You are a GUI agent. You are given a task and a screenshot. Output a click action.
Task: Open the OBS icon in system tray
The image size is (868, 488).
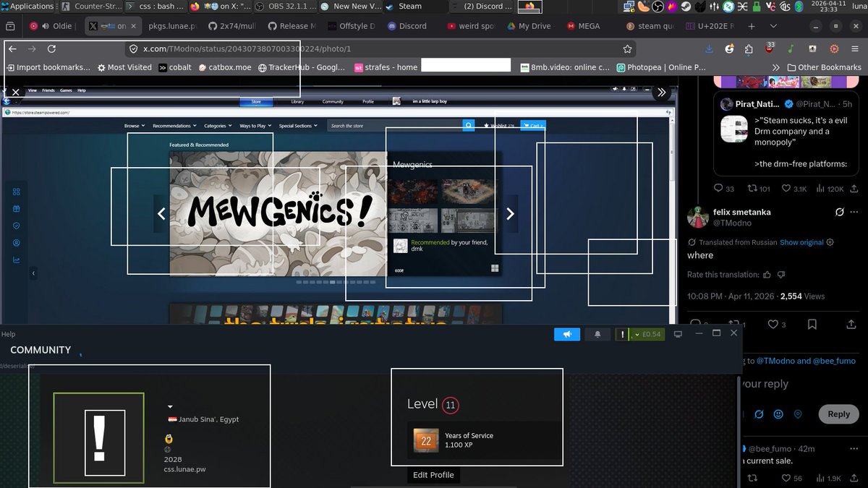coord(658,7)
